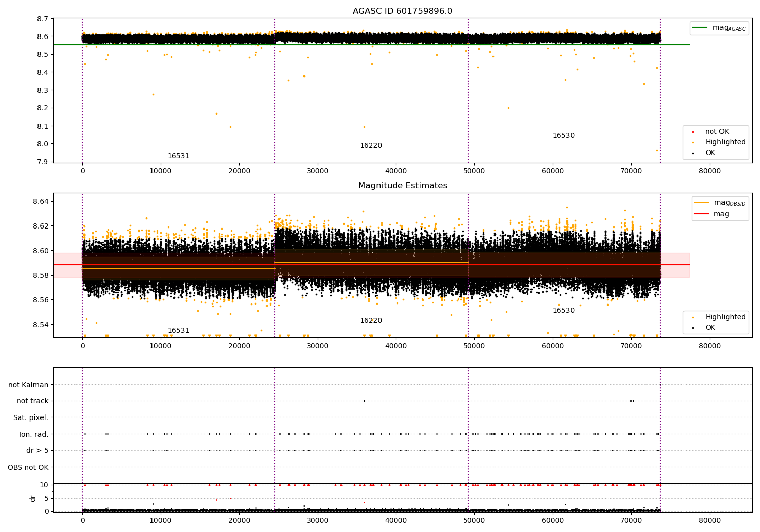Click the 40000 x-tick under middle plot
760x532 pixels.
396,346
